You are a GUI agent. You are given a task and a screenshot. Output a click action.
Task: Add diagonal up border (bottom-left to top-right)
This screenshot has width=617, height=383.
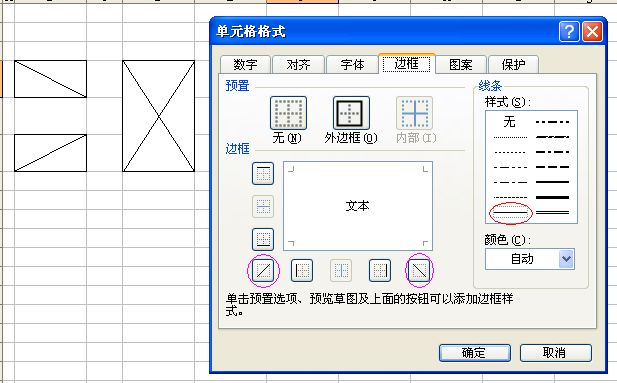pos(263,270)
